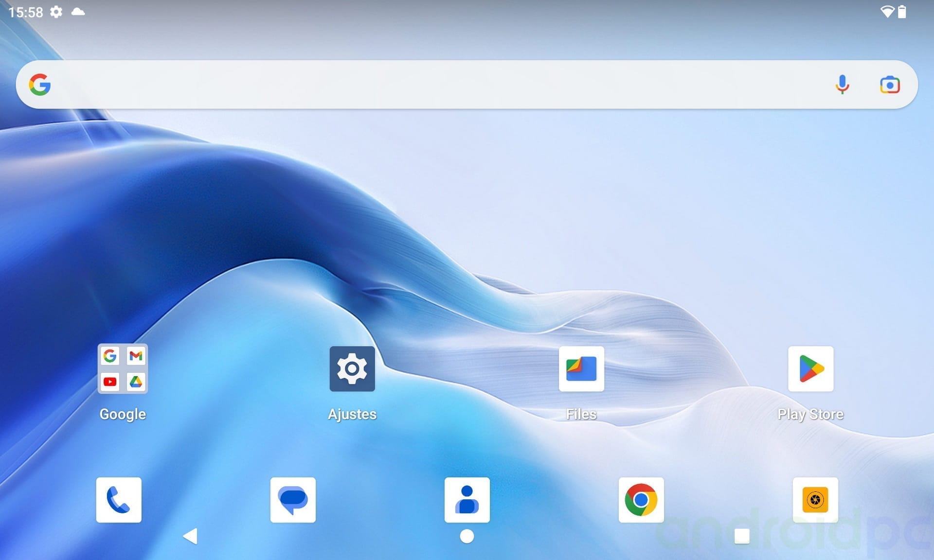Open the Phone dialer app

(x=119, y=500)
